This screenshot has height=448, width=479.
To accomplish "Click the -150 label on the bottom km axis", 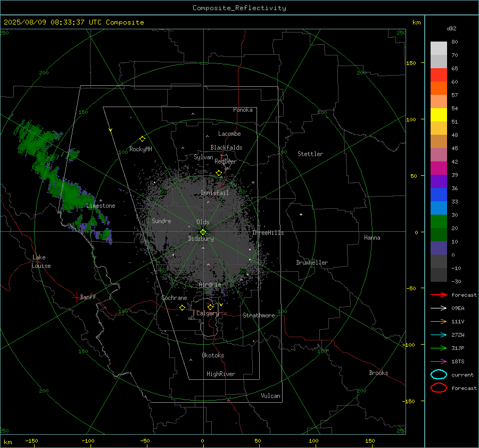I will pyautogui.click(x=31, y=441).
